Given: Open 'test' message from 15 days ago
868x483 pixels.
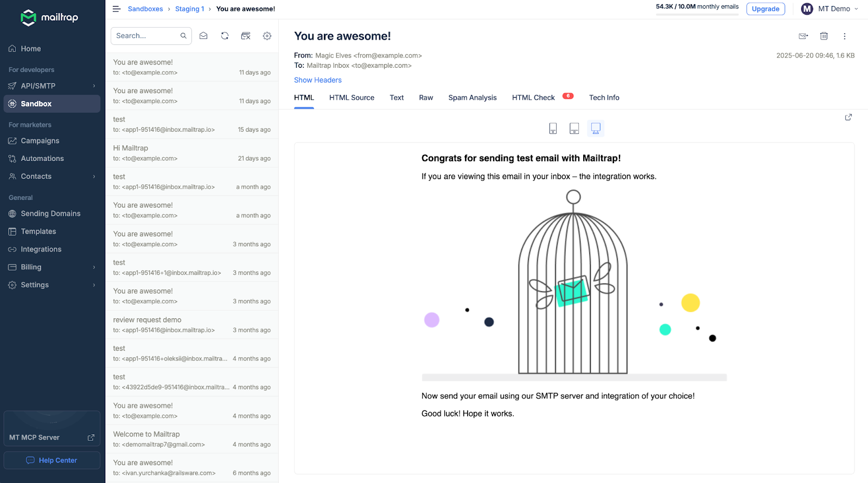Looking at the screenshot, I should [192, 124].
